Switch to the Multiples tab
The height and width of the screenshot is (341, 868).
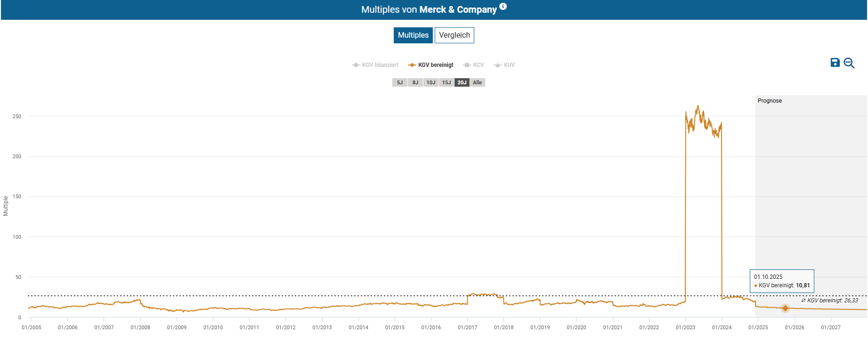point(413,35)
